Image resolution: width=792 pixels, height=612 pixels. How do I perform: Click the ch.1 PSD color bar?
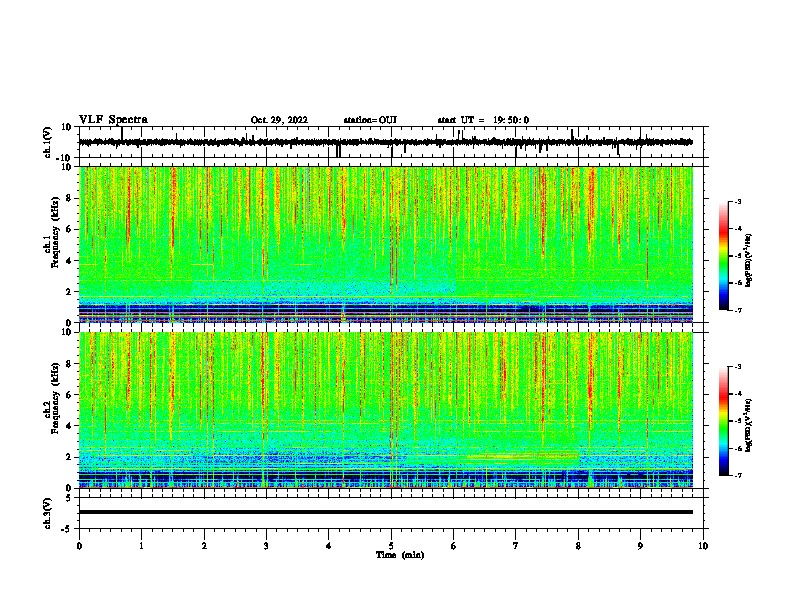click(x=724, y=256)
